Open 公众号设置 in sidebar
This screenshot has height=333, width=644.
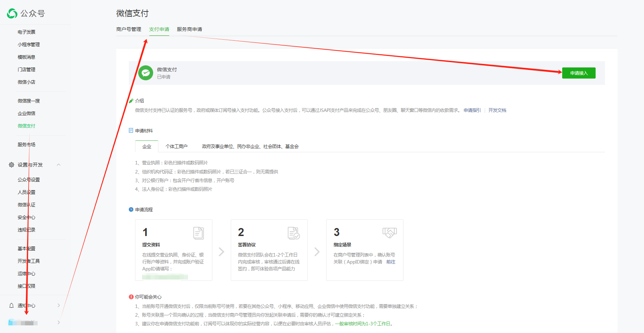pos(29,180)
